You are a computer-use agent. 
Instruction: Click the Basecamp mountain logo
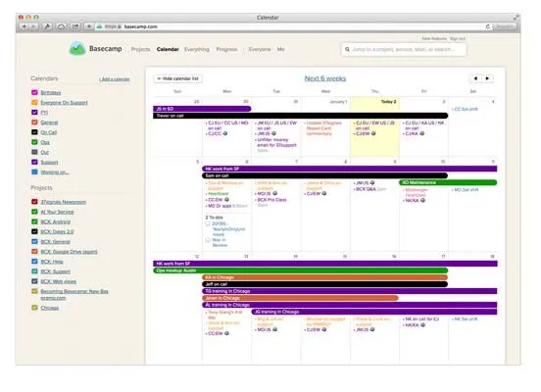[77, 49]
